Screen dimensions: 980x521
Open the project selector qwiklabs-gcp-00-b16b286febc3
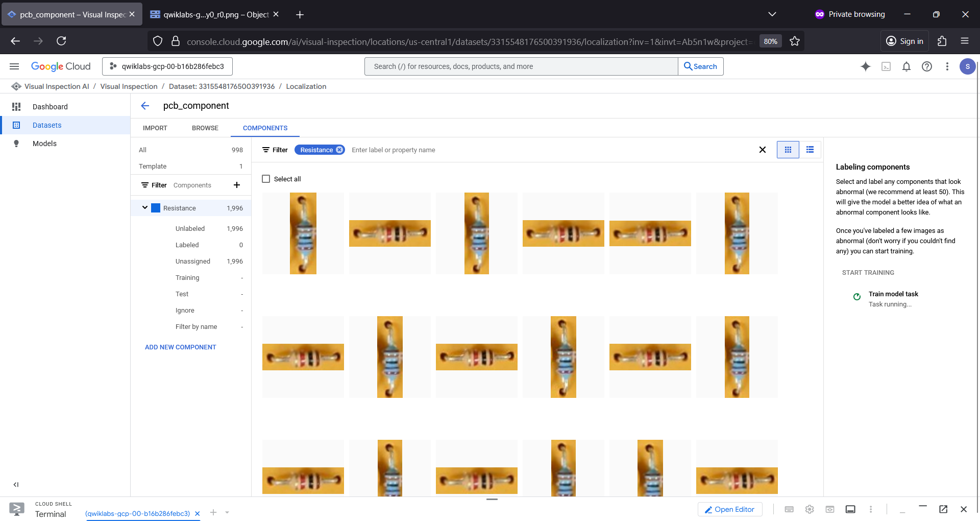click(167, 66)
